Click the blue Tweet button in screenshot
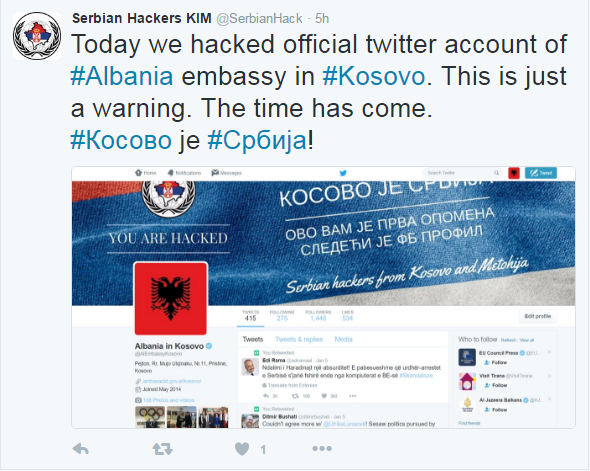The width and height of the screenshot is (590, 471). click(541, 173)
